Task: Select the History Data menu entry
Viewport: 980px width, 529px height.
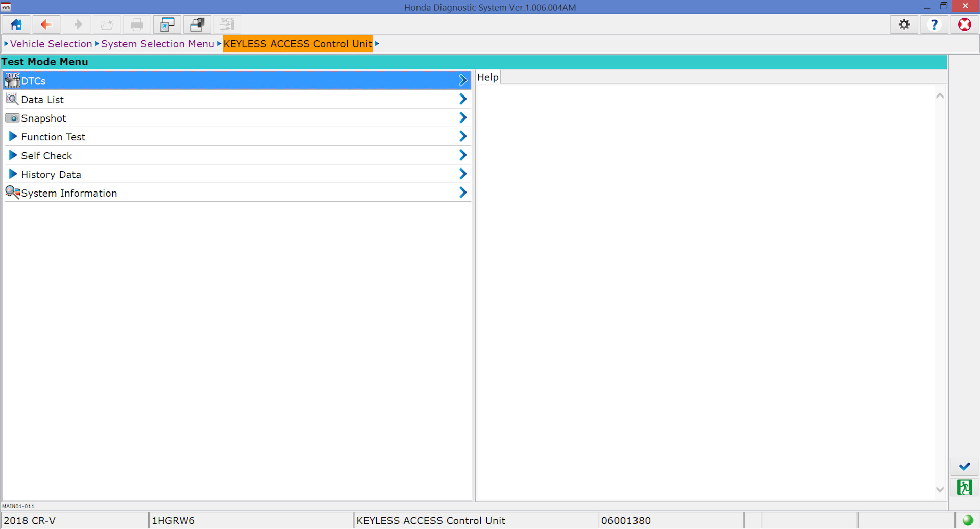Action: point(237,174)
